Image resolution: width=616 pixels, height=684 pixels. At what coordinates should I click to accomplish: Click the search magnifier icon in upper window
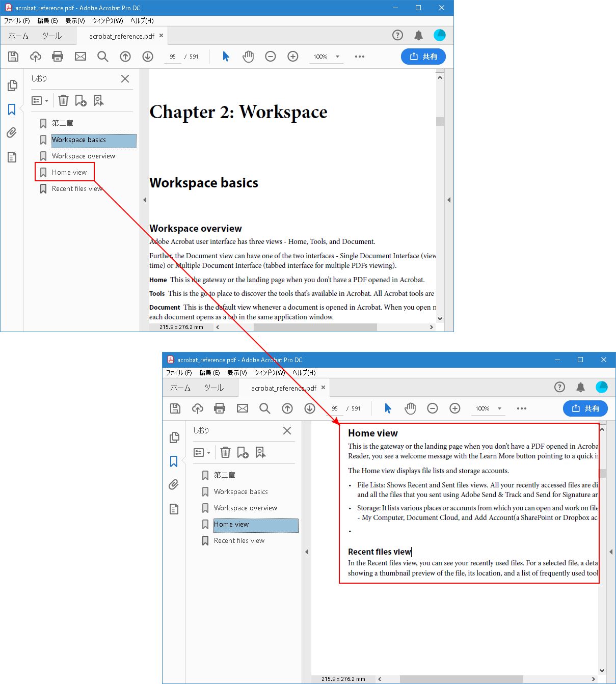[103, 57]
